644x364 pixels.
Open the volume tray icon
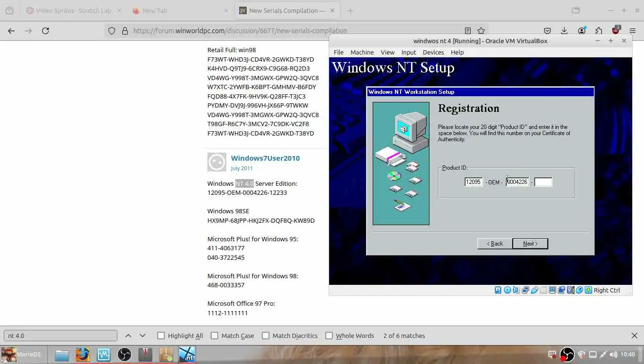click(x=614, y=354)
